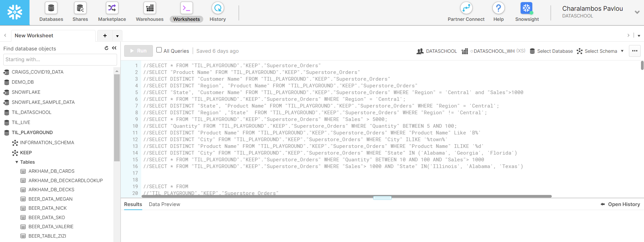Refresh the database objects list
The height and width of the screenshot is (242, 644).
[106, 48]
